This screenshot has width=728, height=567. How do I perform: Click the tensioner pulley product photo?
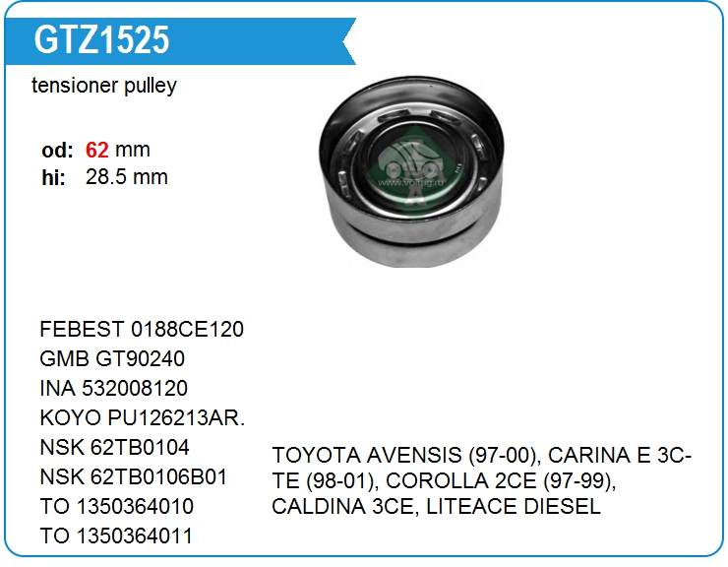[x=411, y=172]
